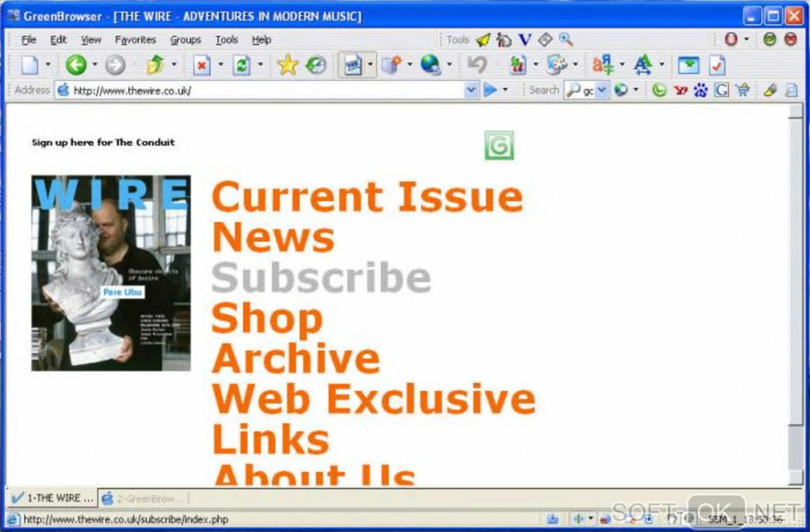Click in the address bar URL field
Screen dimensions: 810x532
(x=262, y=91)
